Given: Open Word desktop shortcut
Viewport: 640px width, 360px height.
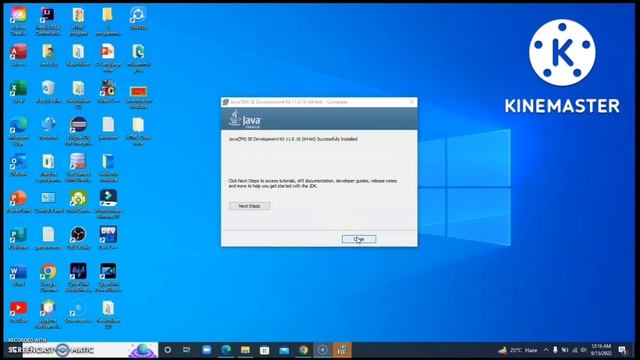Looking at the screenshot, I should (x=18, y=275).
